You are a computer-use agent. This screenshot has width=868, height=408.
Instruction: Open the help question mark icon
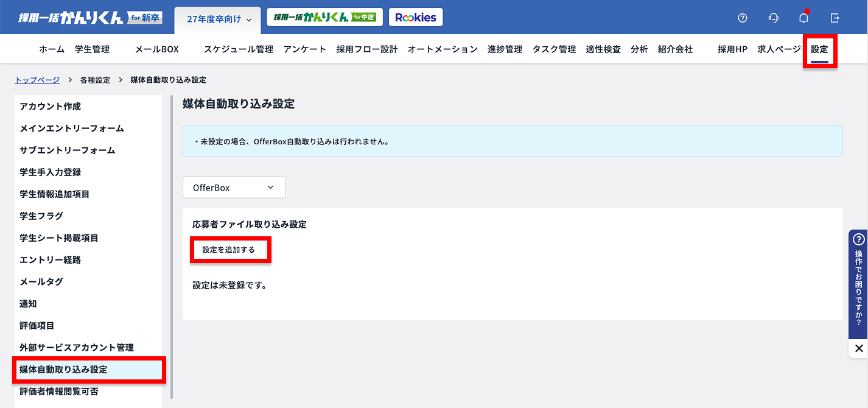click(742, 18)
